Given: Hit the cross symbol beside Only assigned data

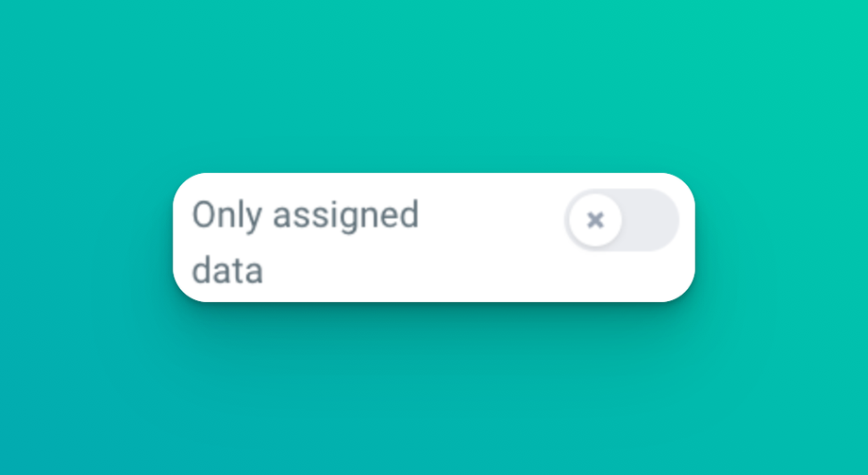Looking at the screenshot, I should [595, 220].
